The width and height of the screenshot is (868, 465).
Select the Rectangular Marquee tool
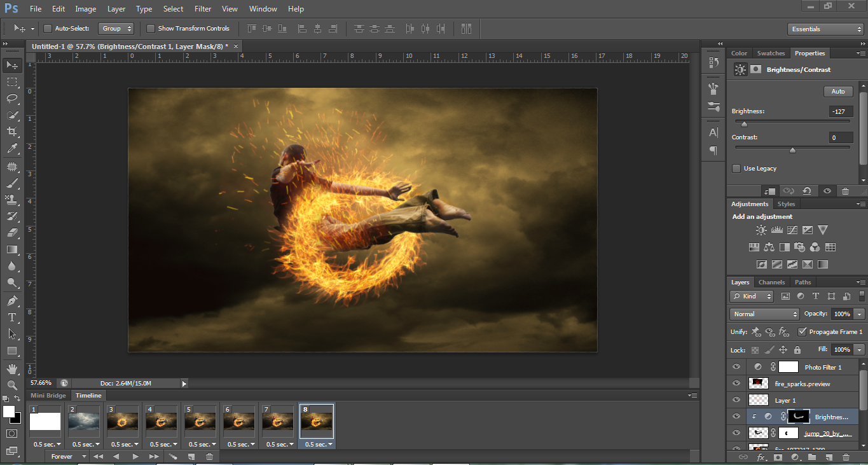click(x=12, y=82)
